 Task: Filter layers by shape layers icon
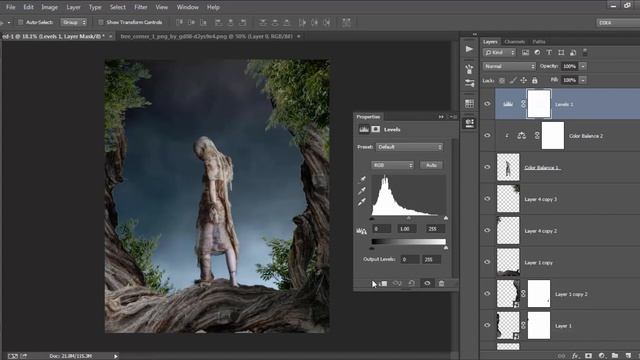coord(561,53)
